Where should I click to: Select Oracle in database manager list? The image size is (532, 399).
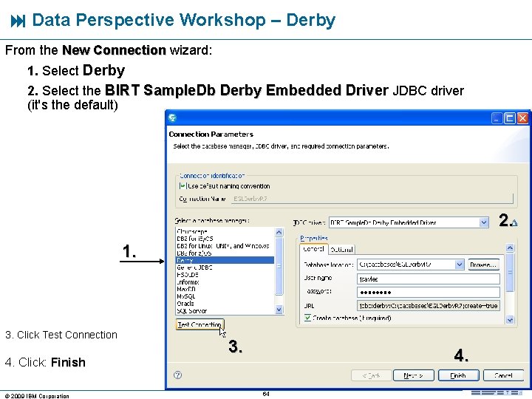click(x=225, y=304)
